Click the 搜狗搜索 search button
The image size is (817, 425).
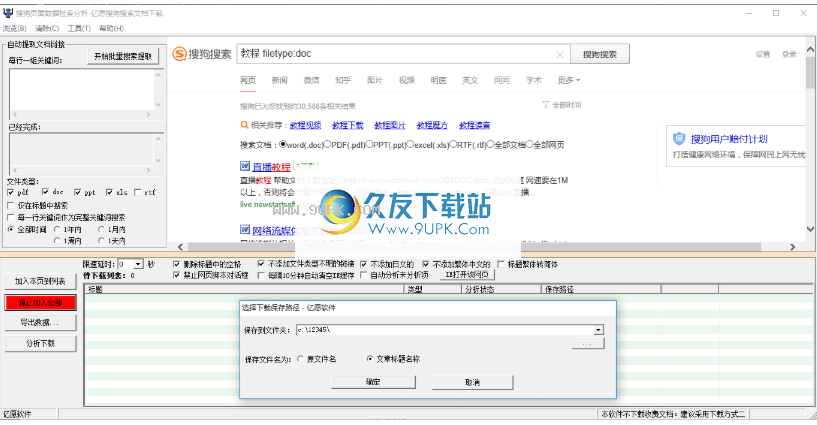pyautogui.click(x=600, y=54)
